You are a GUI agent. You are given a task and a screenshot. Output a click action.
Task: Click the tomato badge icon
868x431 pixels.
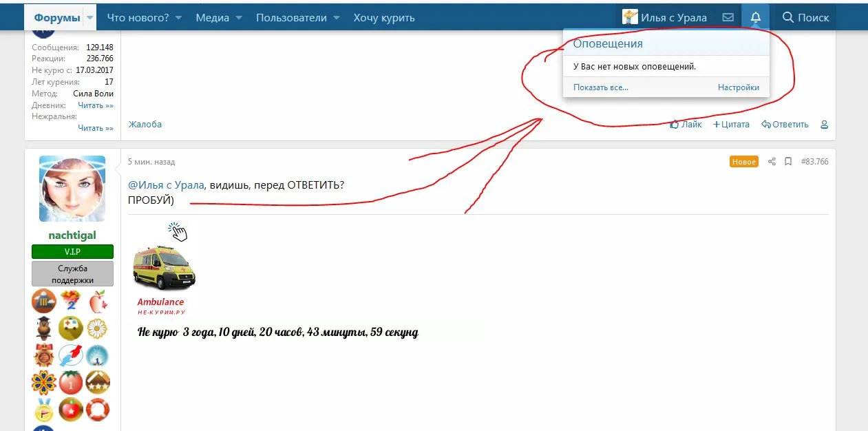coord(71,383)
